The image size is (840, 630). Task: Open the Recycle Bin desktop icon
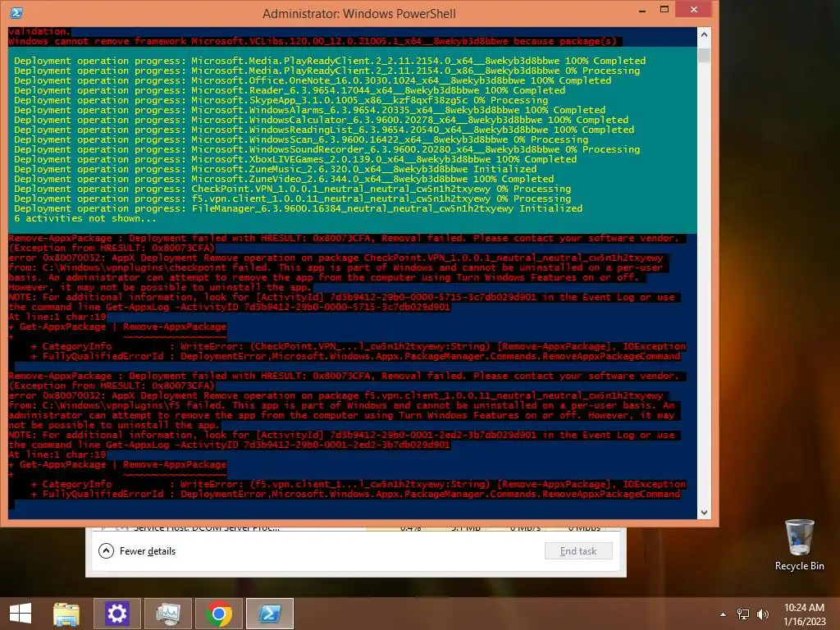[x=799, y=545]
